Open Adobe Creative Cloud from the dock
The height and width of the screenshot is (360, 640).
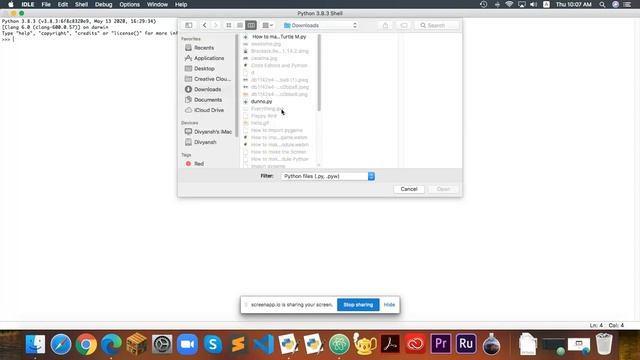click(416, 344)
